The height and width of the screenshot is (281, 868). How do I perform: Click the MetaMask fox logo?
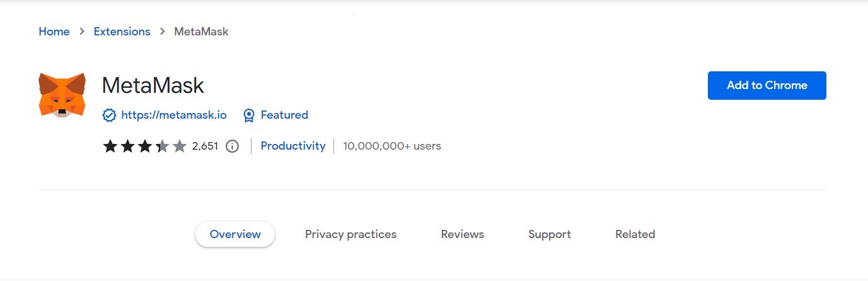point(62,95)
